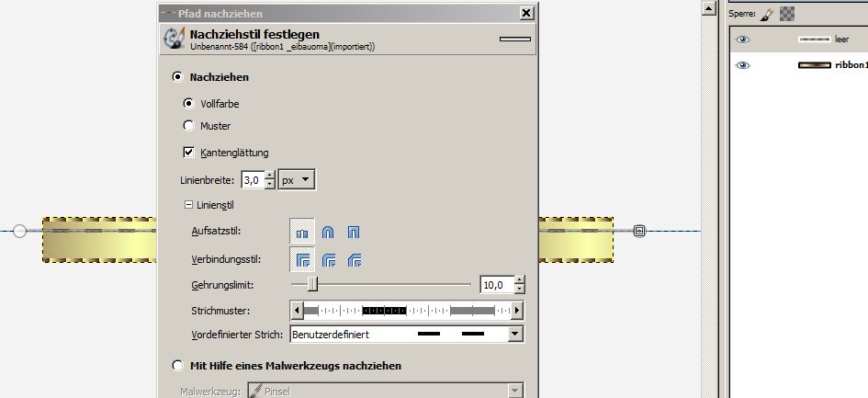Decrease Gehrungslimit with down arrow
This screenshot has height=398, width=868.
click(519, 290)
